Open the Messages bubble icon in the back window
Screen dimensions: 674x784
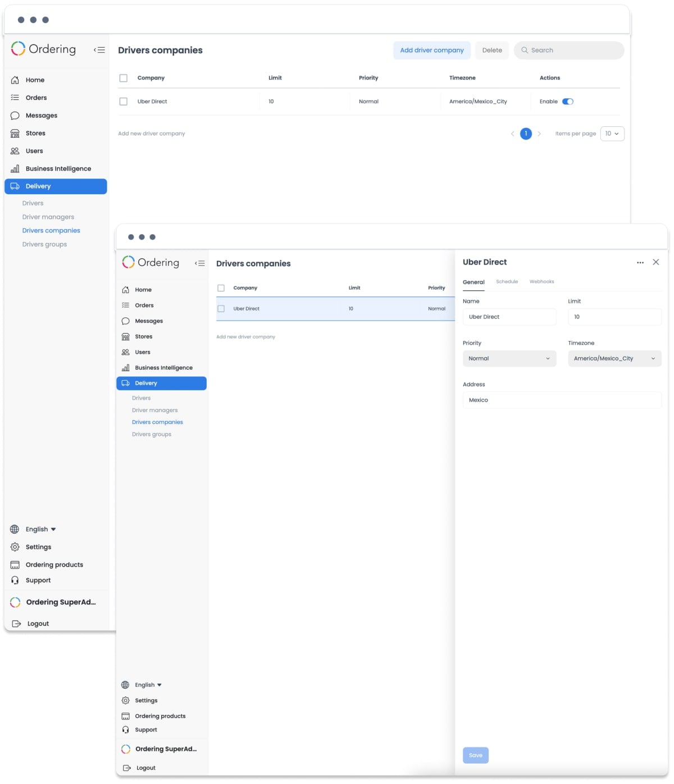pyautogui.click(x=15, y=116)
